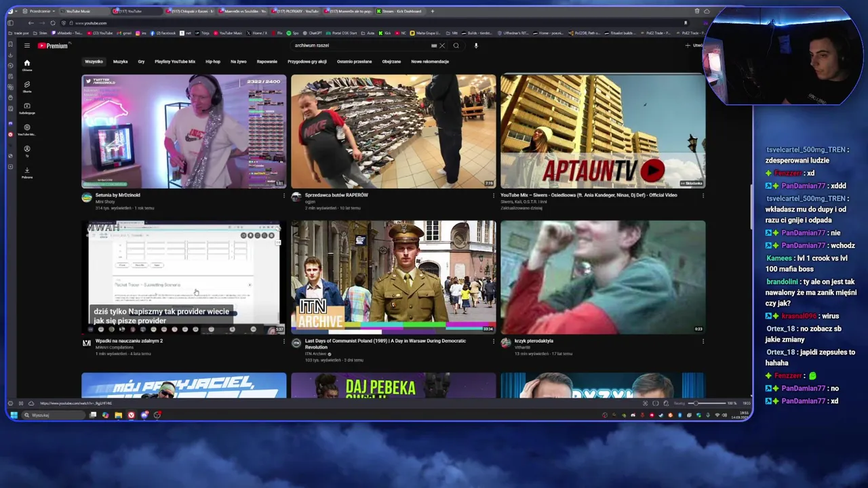Open the 'Setunia by MrDzinold' video thumbnail
868x488 pixels.
[x=184, y=131]
